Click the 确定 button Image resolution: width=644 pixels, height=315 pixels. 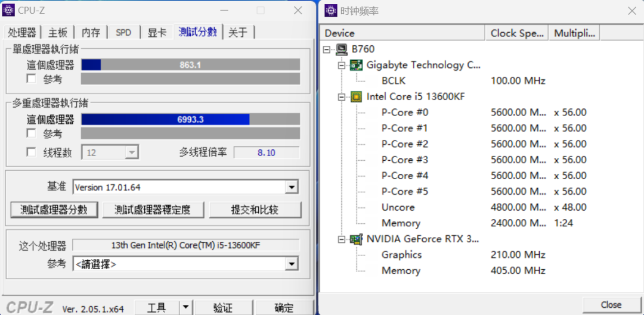(x=284, y=308)
